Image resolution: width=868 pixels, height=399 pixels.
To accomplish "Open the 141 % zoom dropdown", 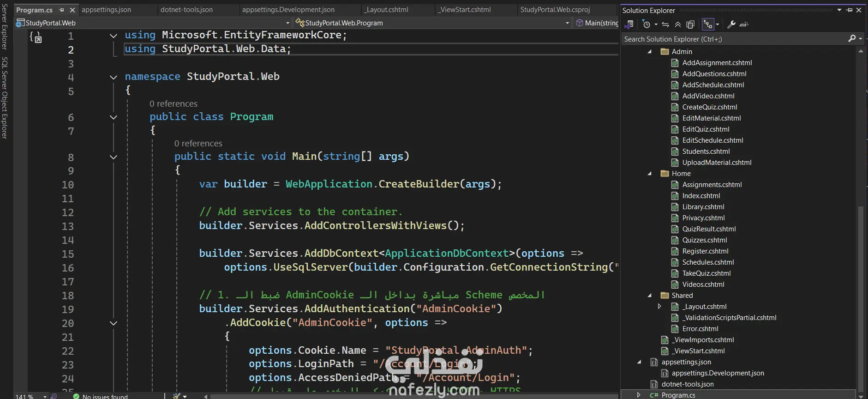I will 45,396.
